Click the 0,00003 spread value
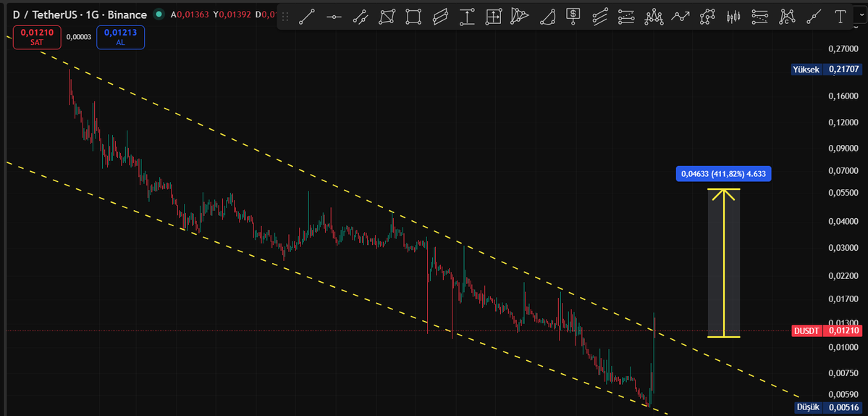Image resolution: width=868 pixels, height=416 pixels. [x=79, y=37]
